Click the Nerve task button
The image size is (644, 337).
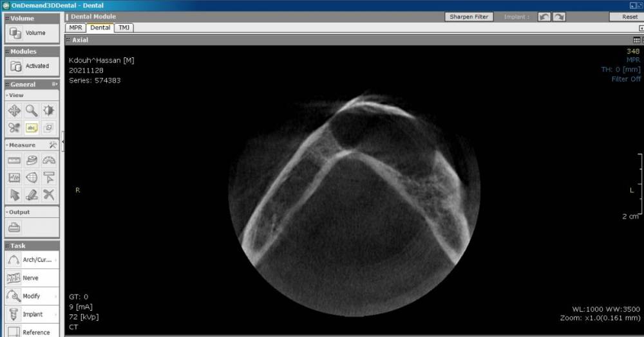click(x=31, y=278)
